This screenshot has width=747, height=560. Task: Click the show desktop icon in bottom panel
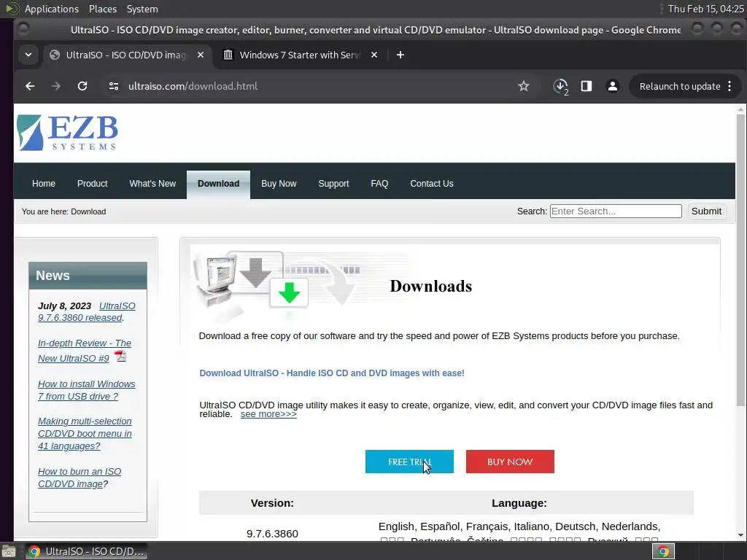pyautogui.click(x=9, y=551)
